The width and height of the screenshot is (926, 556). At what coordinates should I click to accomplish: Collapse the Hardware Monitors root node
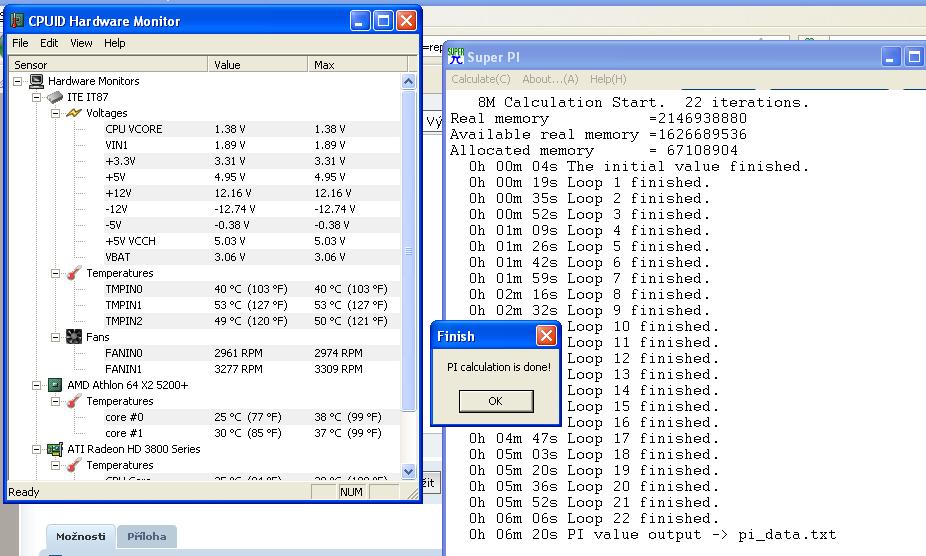(x=18, y=81)
